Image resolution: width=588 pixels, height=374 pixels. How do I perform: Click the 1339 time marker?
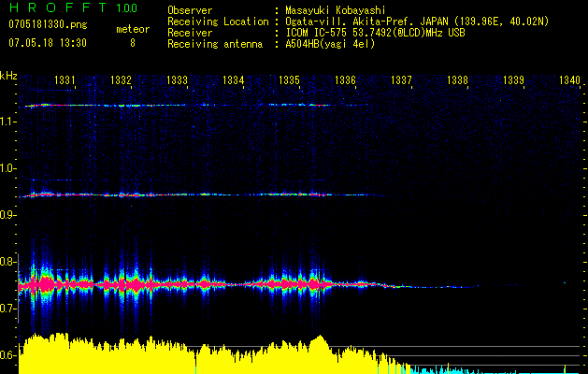coord(513,79)
